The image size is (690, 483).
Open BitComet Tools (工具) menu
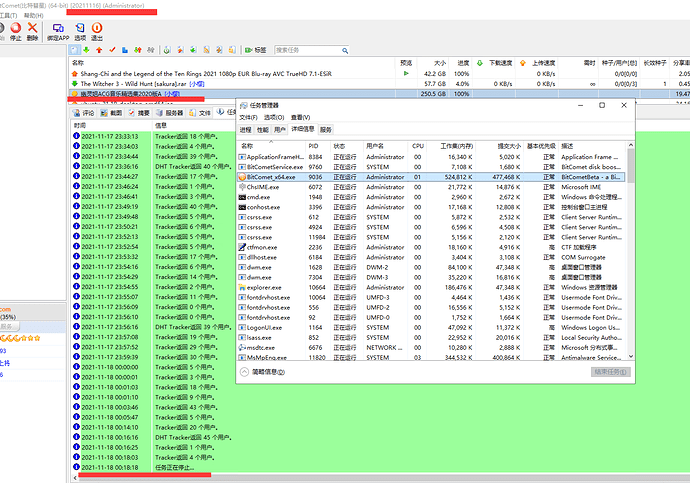[x=8, y=15]
